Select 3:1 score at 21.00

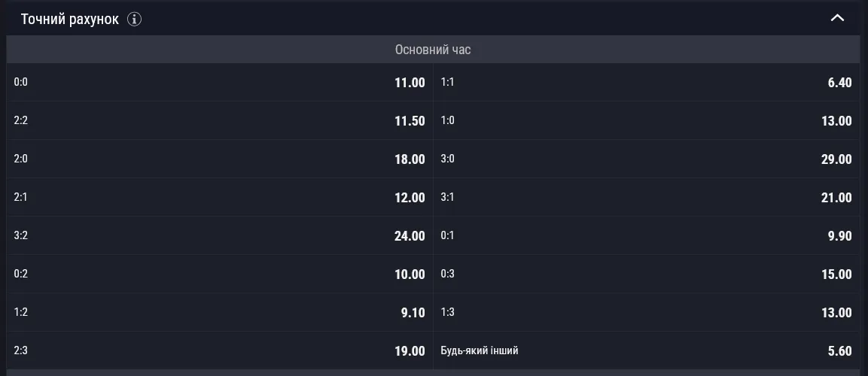[x=646, y=197]
